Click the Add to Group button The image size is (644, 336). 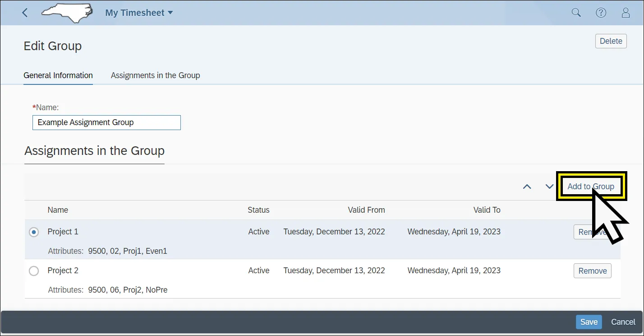[x=590, y=187]
